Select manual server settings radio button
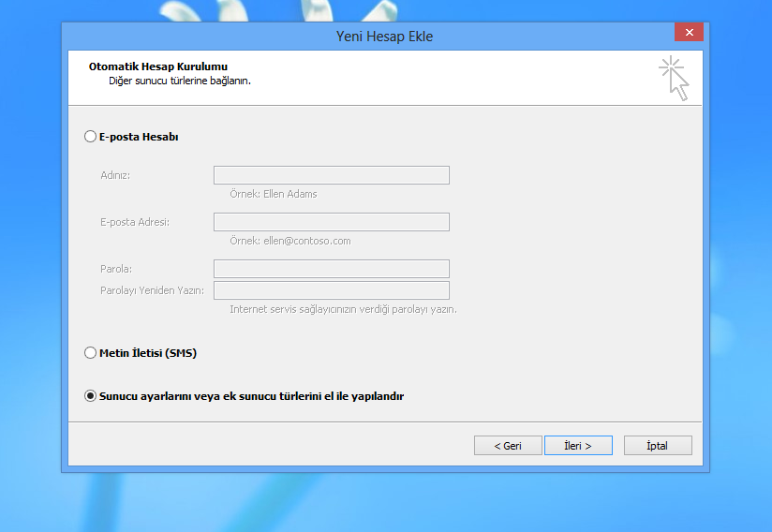Image resolution: width=772 pixels, height=532 pixels. (x=91, y=396)
